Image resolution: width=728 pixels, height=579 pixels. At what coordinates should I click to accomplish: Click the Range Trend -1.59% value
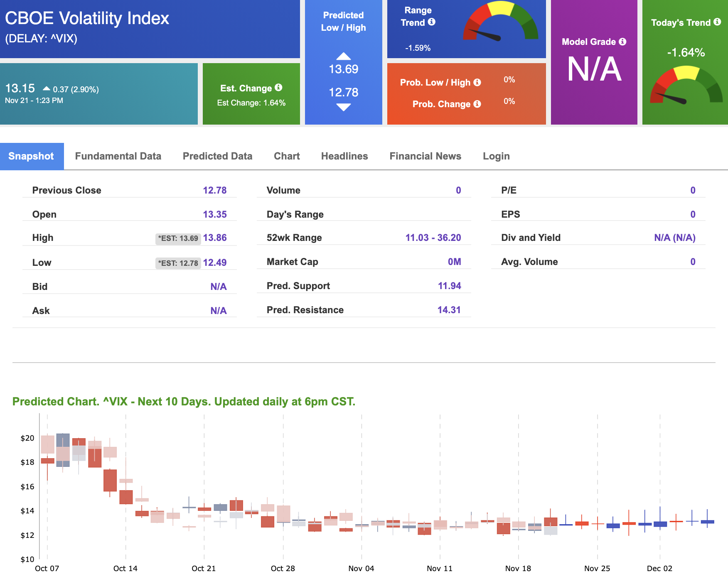418,48
